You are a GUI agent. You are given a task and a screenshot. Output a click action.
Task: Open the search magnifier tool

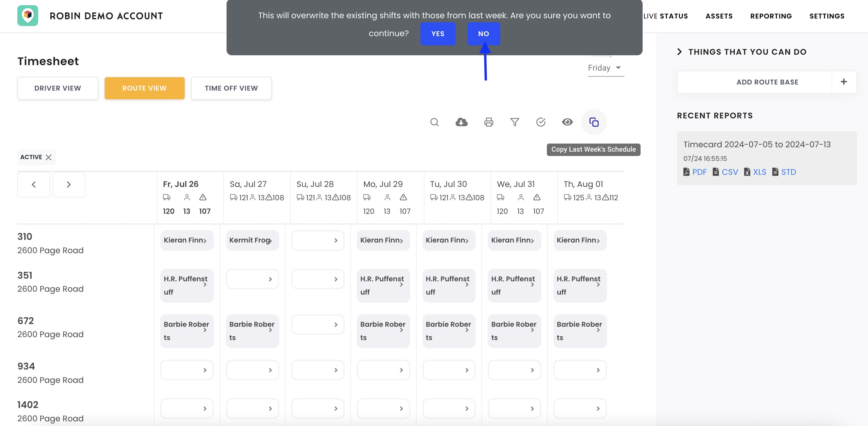pyautogui.click(x=434, y=122)
